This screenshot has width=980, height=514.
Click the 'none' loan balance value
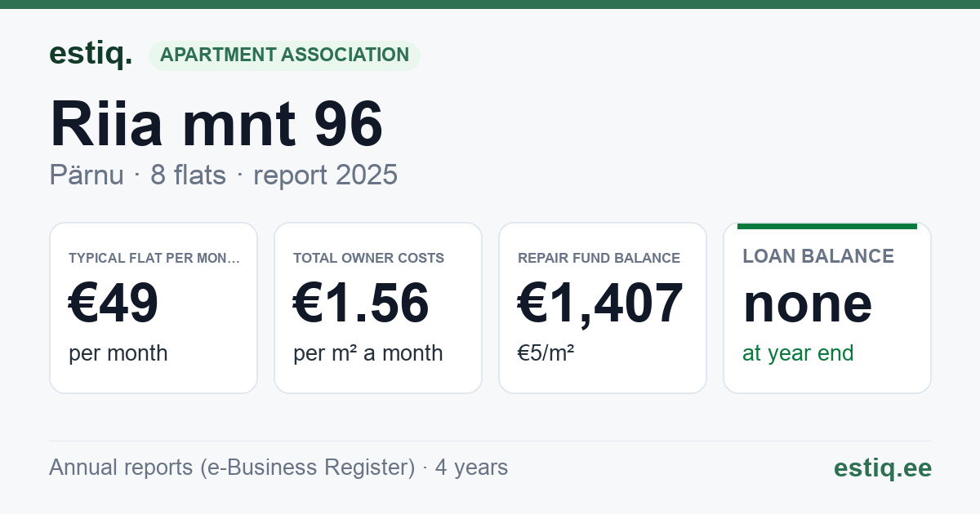tap(808, 303)
